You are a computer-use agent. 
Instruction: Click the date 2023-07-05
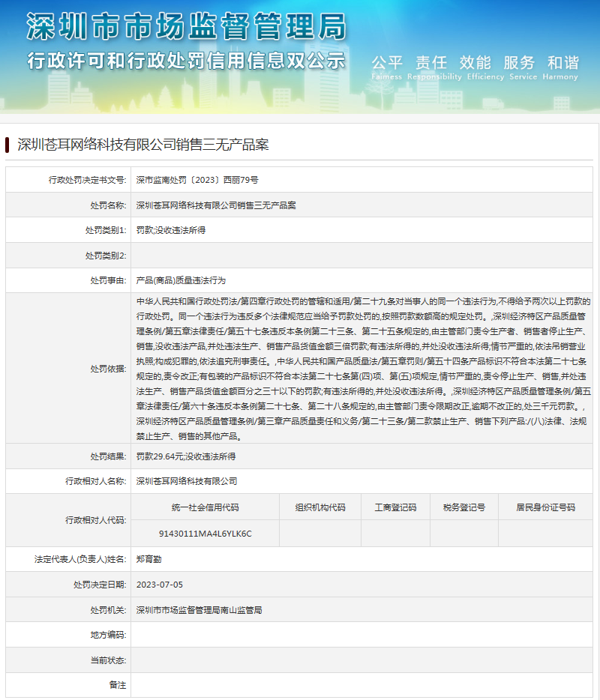[160, 585]
